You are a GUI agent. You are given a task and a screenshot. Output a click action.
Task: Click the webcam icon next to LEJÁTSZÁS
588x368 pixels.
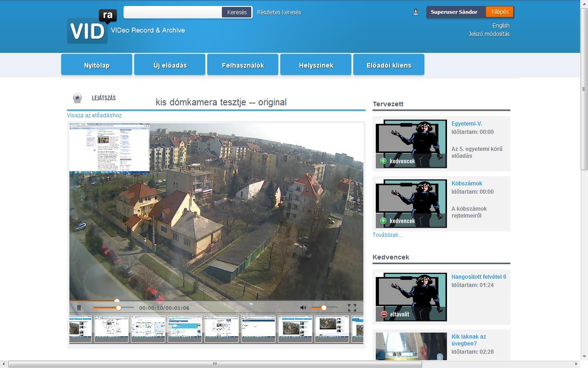[78, 98]
